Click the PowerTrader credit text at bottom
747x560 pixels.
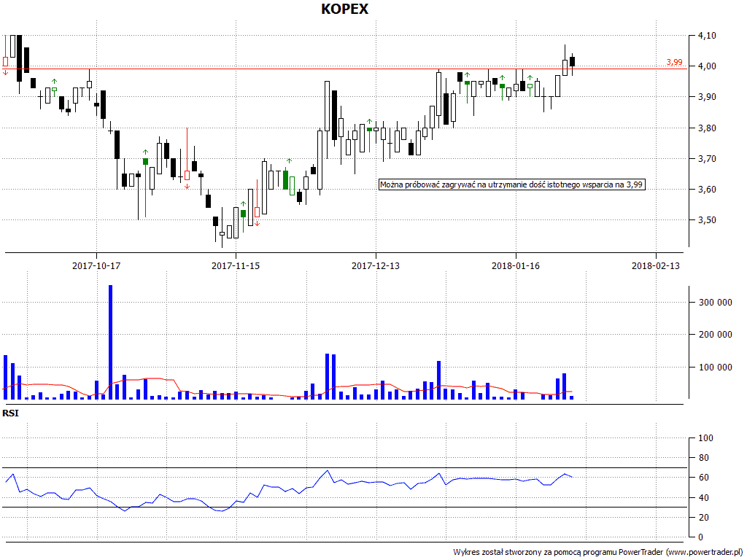pos(597,553)
